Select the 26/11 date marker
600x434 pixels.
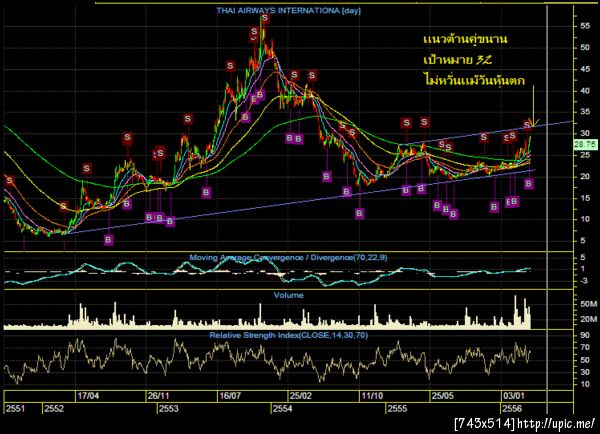click(x=159, y=396)
